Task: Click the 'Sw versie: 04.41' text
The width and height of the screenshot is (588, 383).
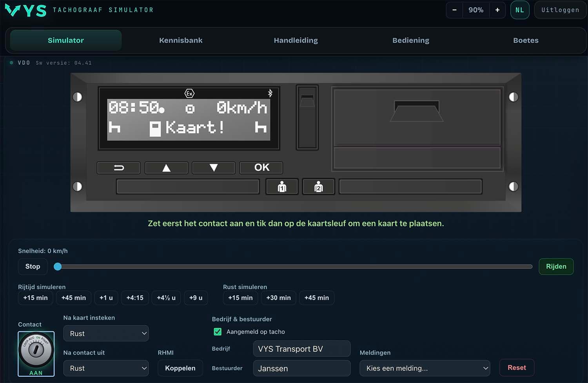Action: point(64,63)
